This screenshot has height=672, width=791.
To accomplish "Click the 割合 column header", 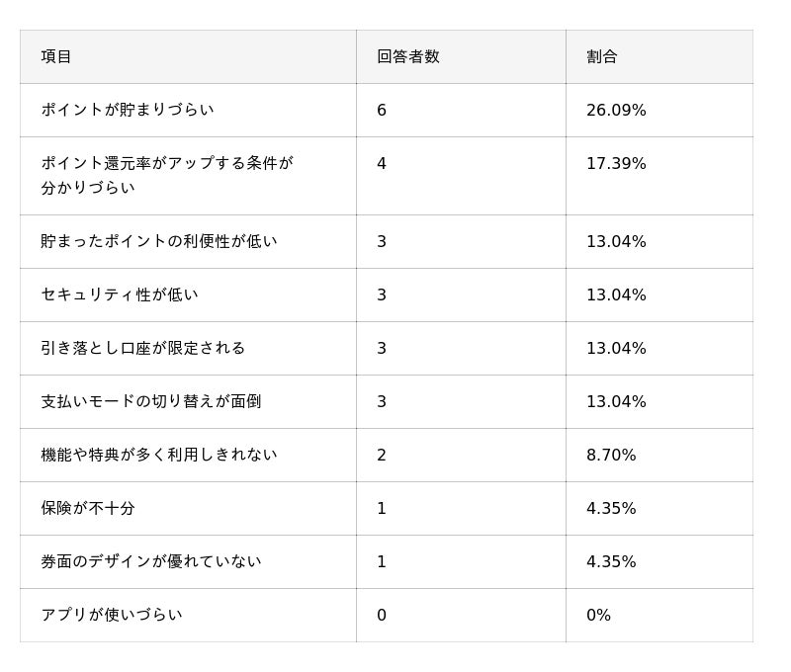I will point(601,57).
